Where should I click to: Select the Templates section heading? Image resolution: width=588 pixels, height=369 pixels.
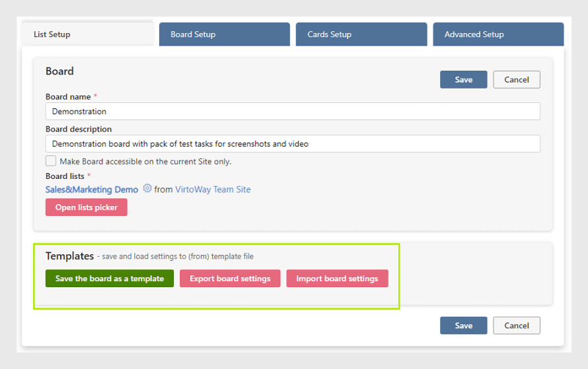[70, 256]
